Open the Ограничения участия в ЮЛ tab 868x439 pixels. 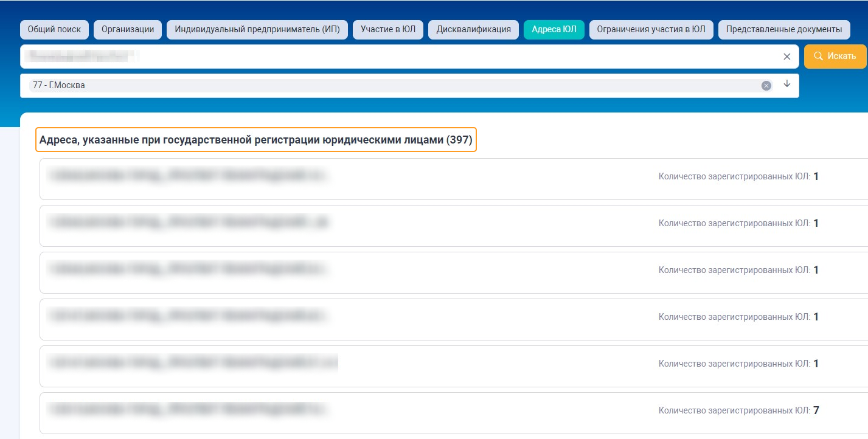pos(651,30)
